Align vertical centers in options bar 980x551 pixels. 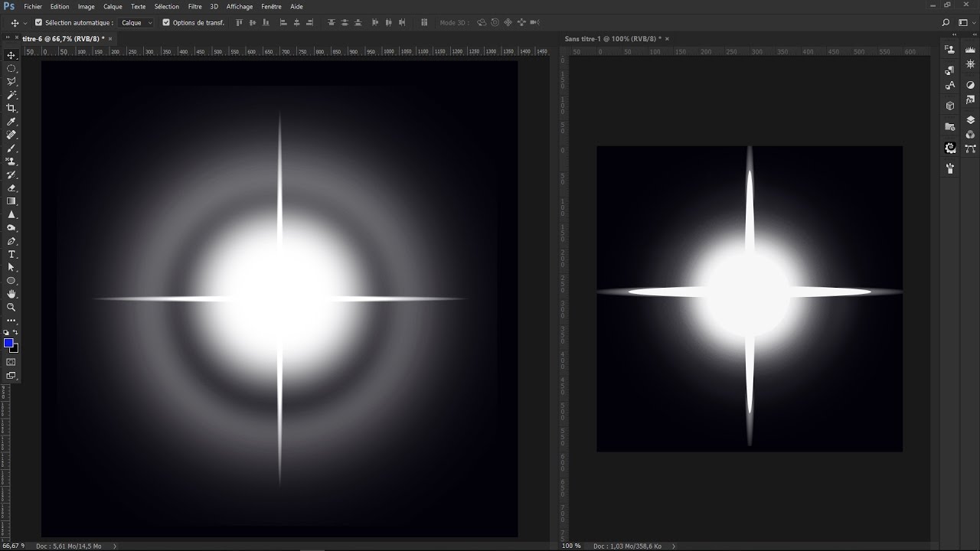(252, 23)
